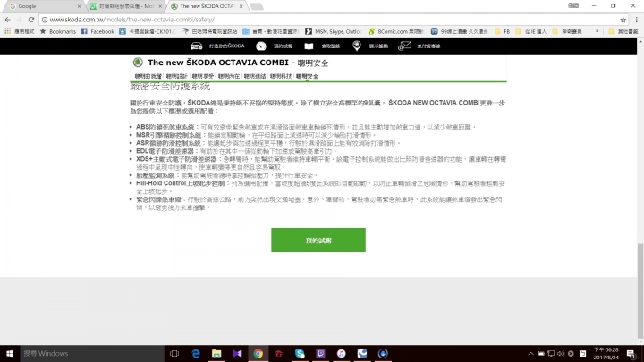
Task: Click the speedometer test-drive icon
Action: (261, 46)
